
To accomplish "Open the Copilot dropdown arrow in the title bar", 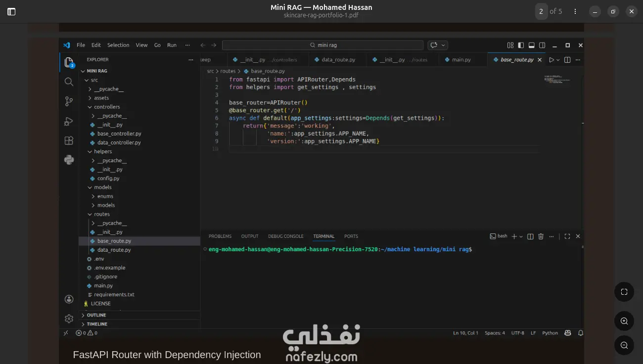I will [x=443, y=45].
